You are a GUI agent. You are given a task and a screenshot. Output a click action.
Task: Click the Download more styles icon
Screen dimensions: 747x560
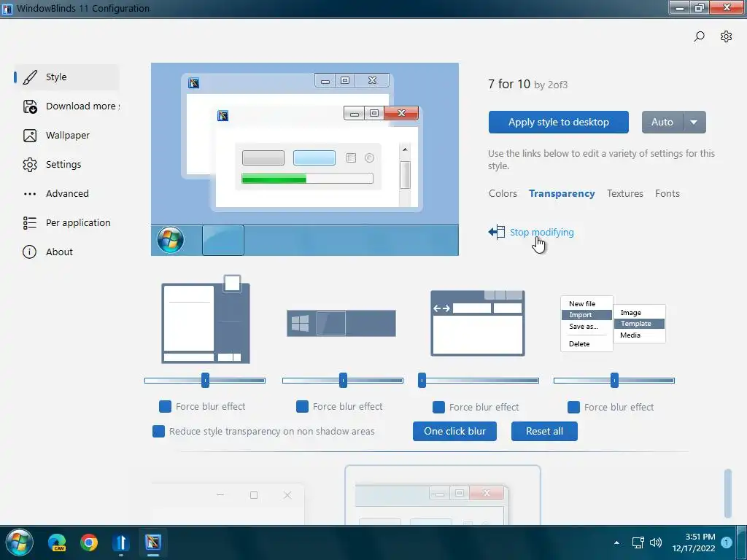[x=29, y=106]
